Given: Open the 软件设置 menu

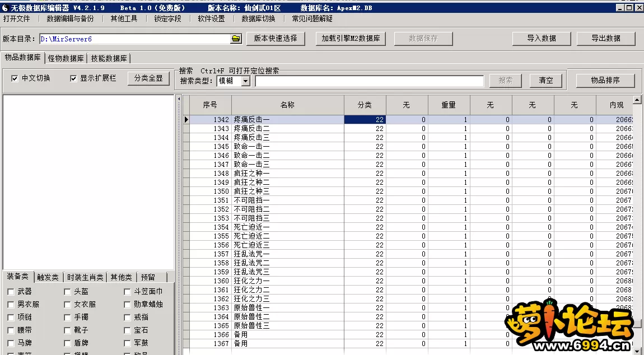Looking at the screenshot, I should [212, 18].
